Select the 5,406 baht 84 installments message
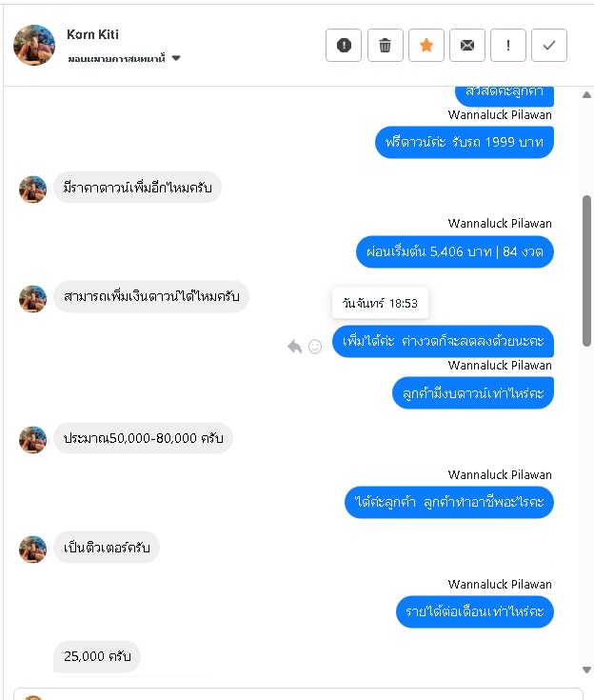 [455, 251]
